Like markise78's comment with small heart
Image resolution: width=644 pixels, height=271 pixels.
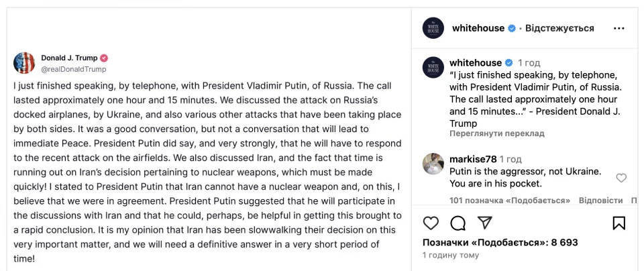(621, 178)
